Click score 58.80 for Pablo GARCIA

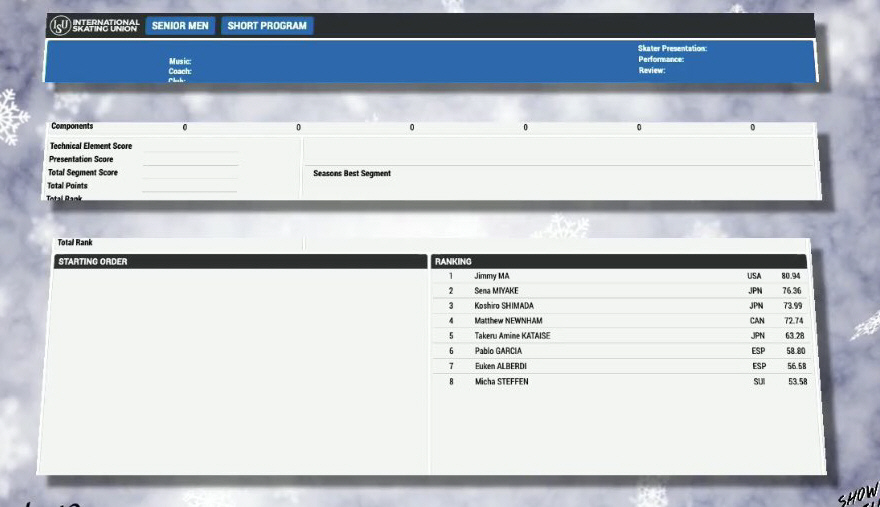point(796,351)
